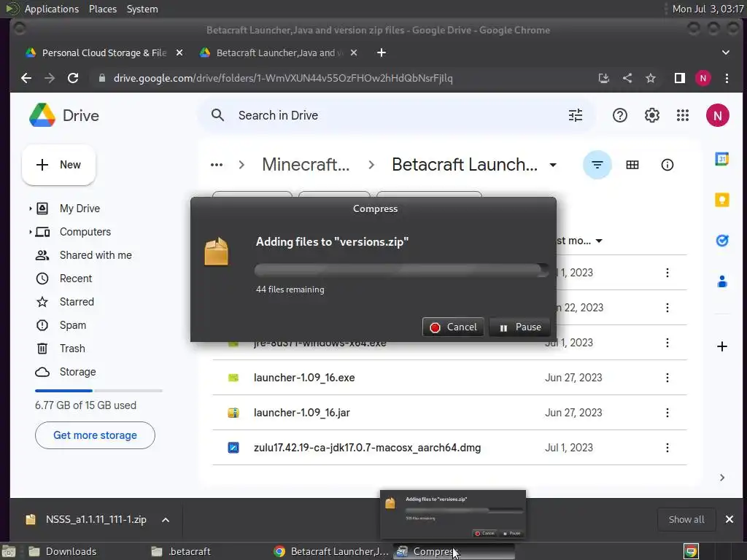Switch to Downloads window in taskbar
The height and width of the screenshot is (560, 747).
[x=71, y=551]
